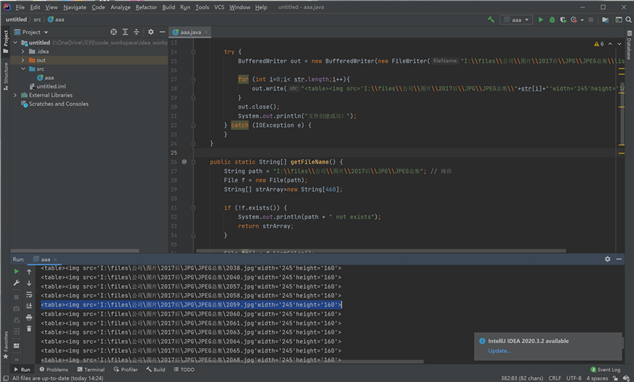Open the TODO tool window tab

pos(184,369)
